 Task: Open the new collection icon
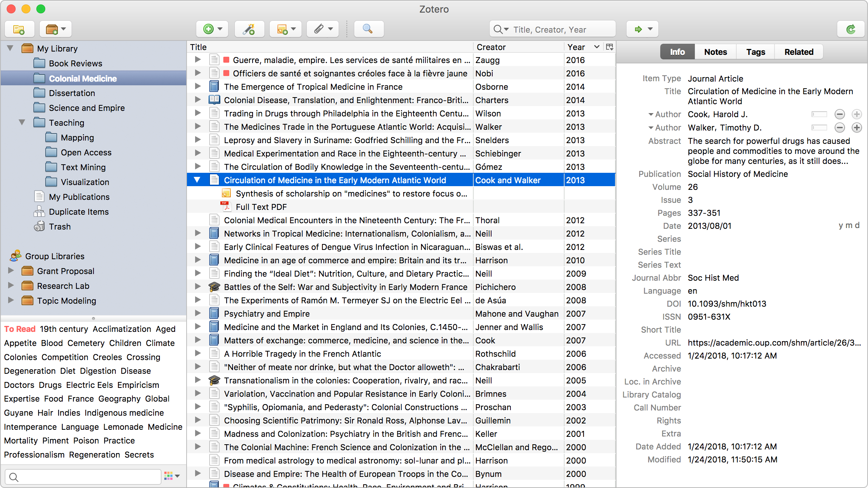[x=20, y=29]
